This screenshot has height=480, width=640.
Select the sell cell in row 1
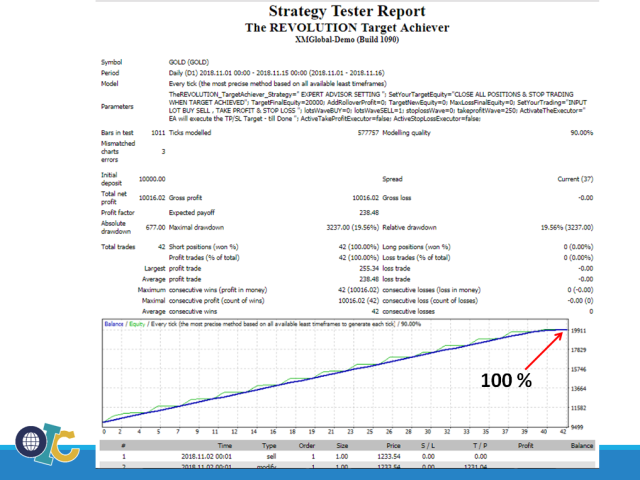(x=271, y=456)
